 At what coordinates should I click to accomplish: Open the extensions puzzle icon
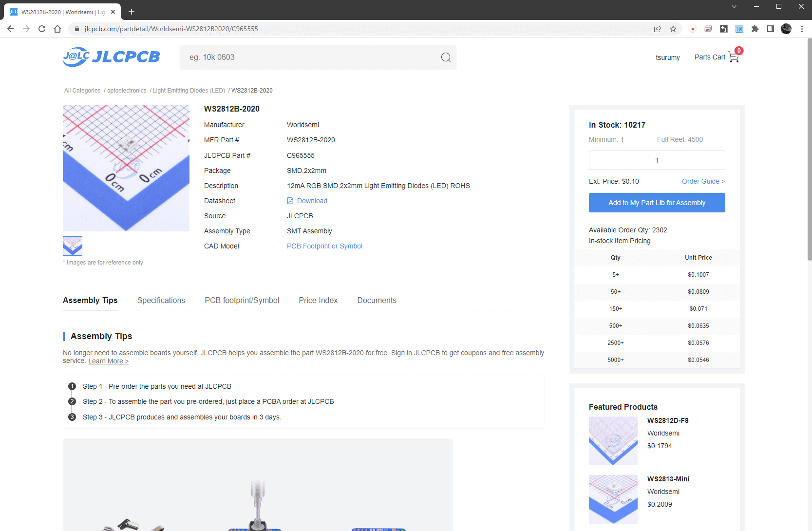pyautogui.click(x=755, y=29)
